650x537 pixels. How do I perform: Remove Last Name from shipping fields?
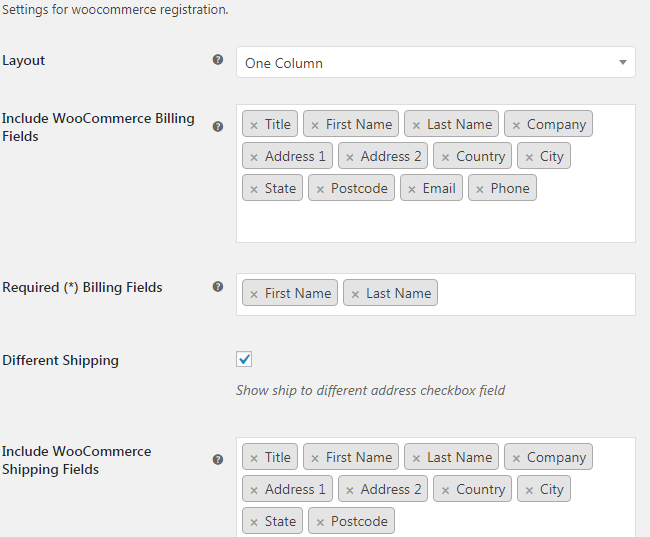(x=416, y=458)
